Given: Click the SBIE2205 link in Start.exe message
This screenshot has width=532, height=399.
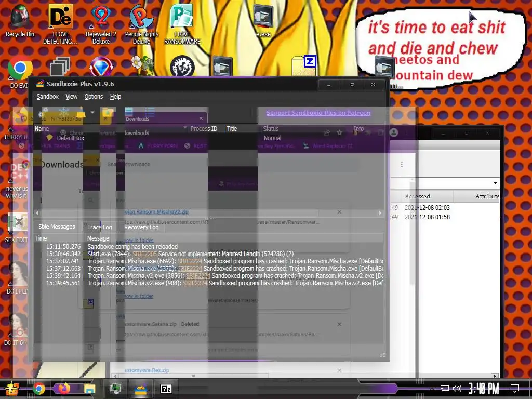Looking at the screenshot, I should pos(144,254).
